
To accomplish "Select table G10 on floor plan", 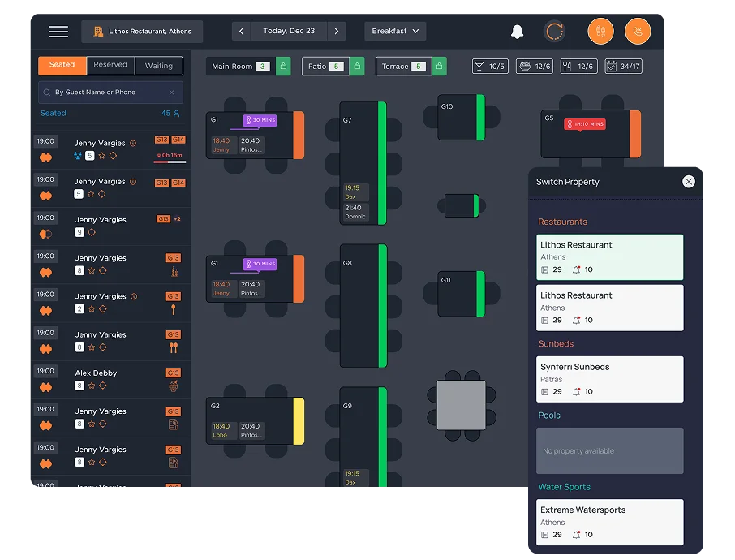I will tap(462, 117).
